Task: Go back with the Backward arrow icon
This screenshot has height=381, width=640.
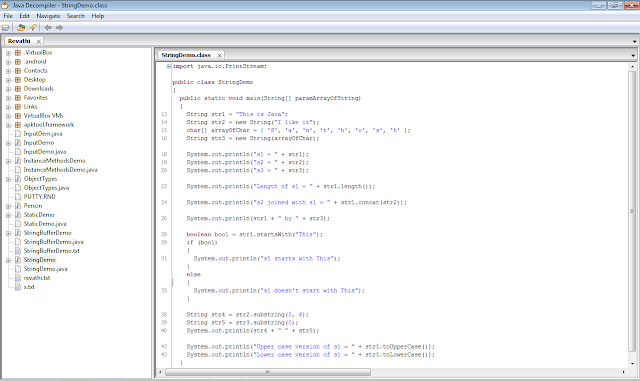Action: pos(48,27)
